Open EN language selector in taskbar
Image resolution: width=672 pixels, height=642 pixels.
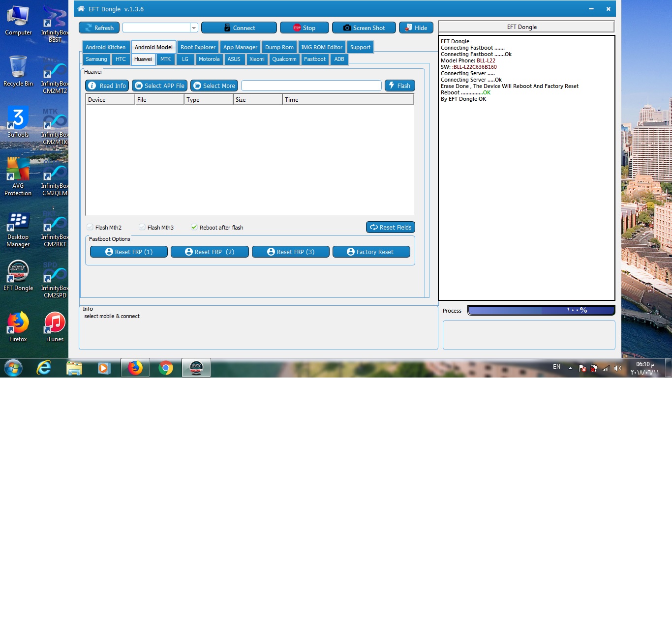(x=556, y=367)
